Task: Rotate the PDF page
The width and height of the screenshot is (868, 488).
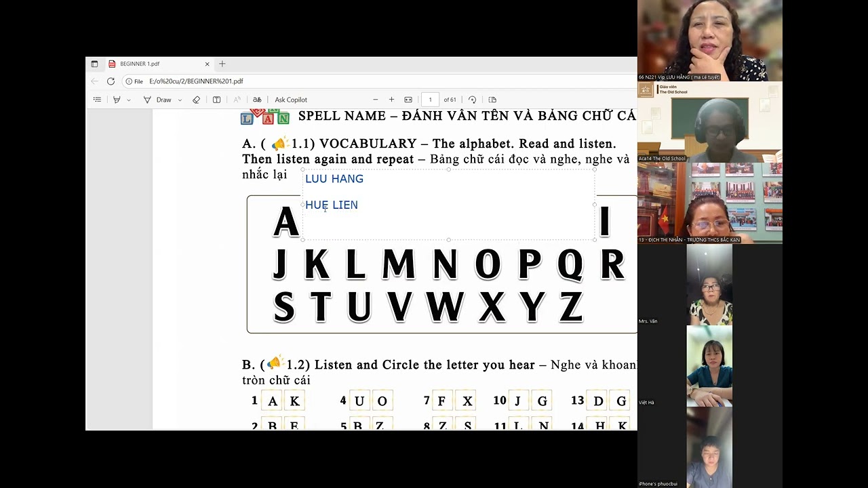Action: (x=473, y=100)
